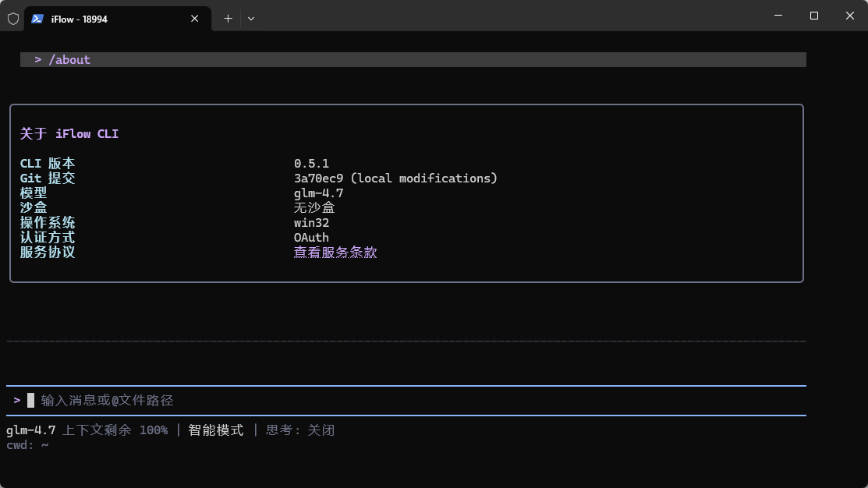This screenshot has height=488, width=868.
Task: Open a new terminal tab with plus button
Action: (x=228, y=19)
